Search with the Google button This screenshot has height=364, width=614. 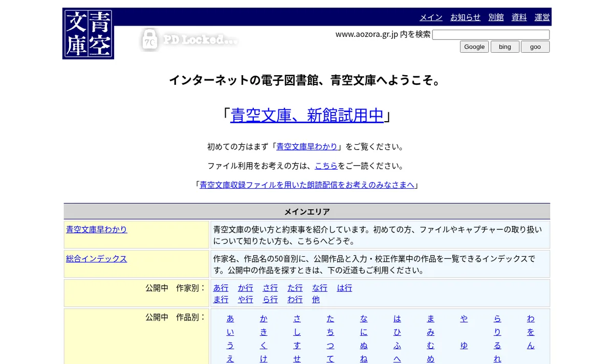(x=474, y=47)
